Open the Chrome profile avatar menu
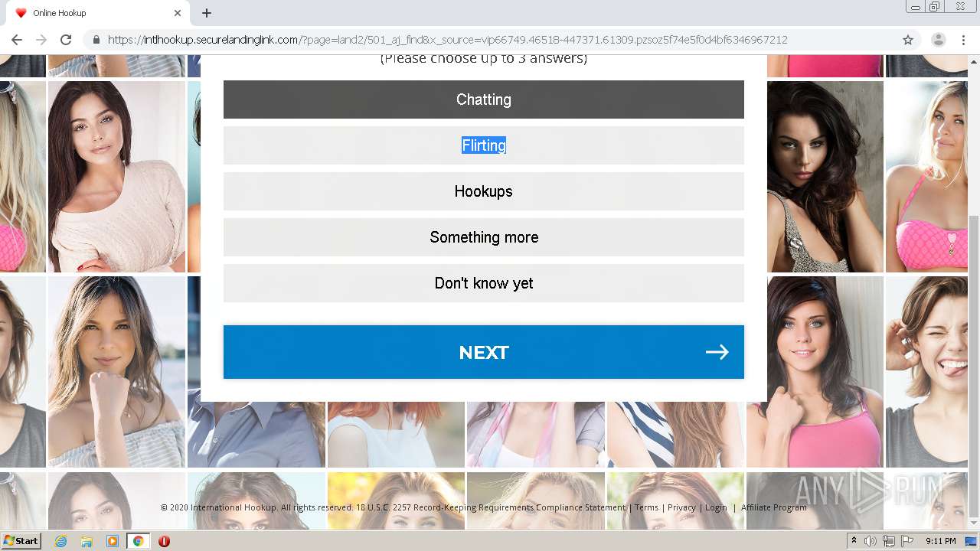 938,40
